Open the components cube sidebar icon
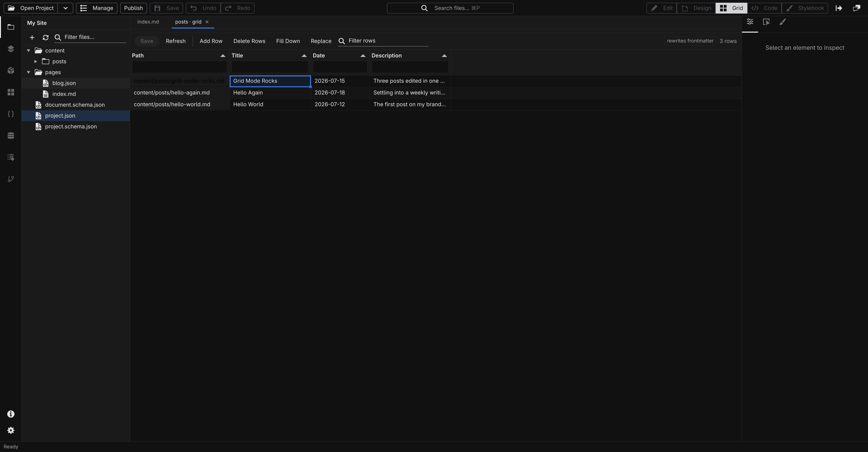This screenshot has width=868, height=452. (x=11, y=70)
